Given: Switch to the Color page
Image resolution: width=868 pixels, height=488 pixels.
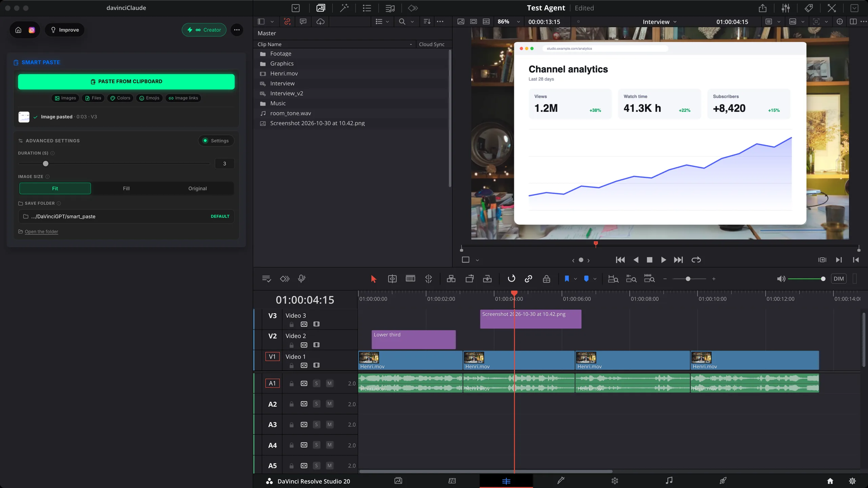Looking at the screenshot, I should [615, 481].
